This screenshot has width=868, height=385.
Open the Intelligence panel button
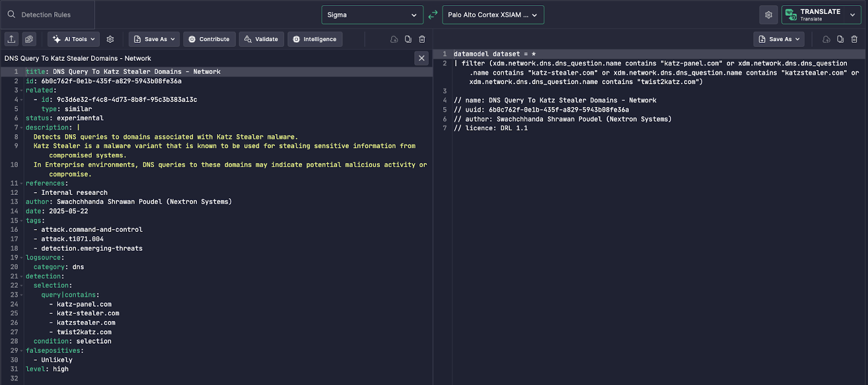coord(315,39)
